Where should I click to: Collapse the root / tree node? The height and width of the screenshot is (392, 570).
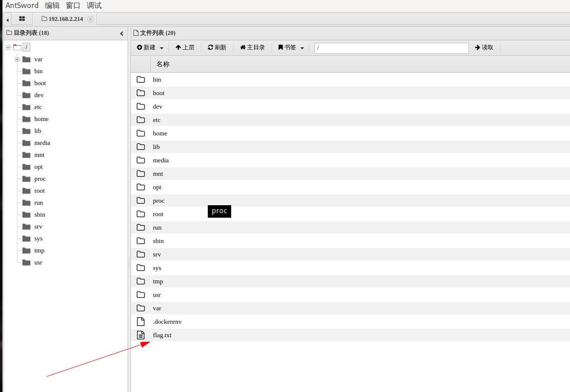pyautogui.click(x=8, y=47)
